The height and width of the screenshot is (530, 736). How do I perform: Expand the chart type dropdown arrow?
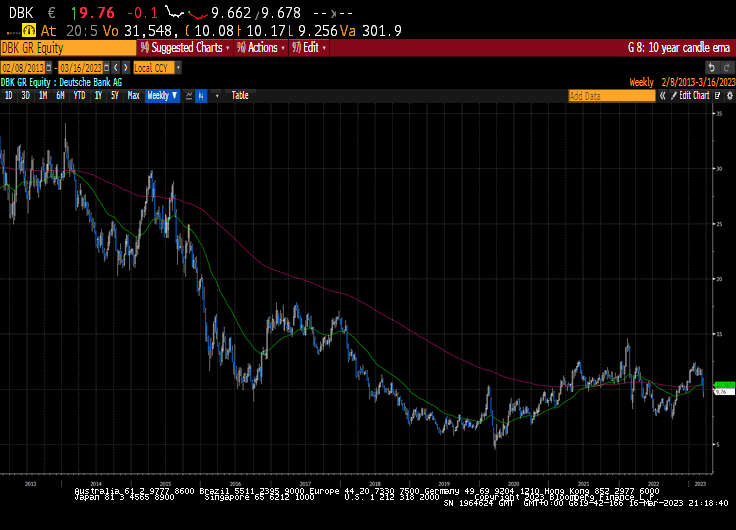[217, 96]
